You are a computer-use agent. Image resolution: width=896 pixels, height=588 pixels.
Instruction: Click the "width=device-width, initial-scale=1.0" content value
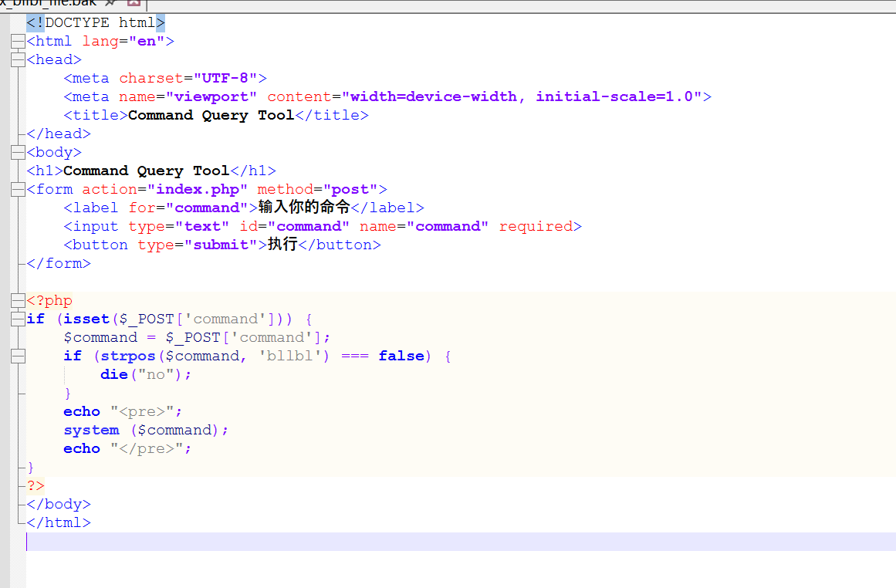(x=521, y=96)
